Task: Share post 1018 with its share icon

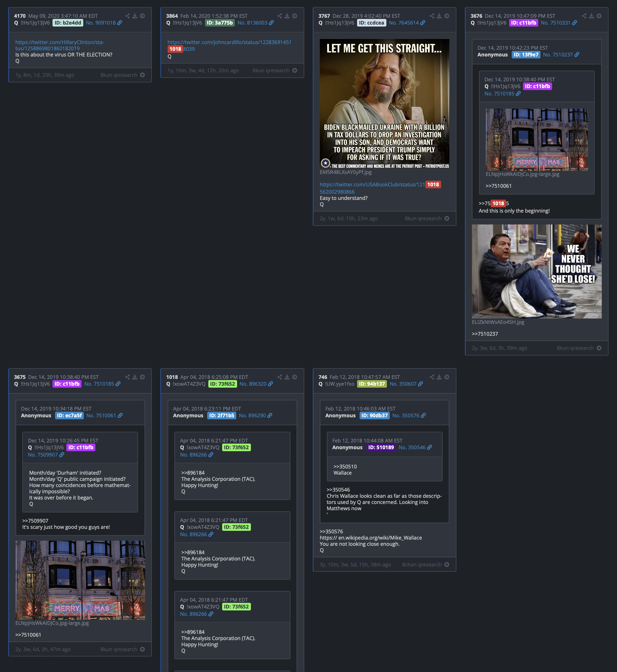Action: (280, 377)
